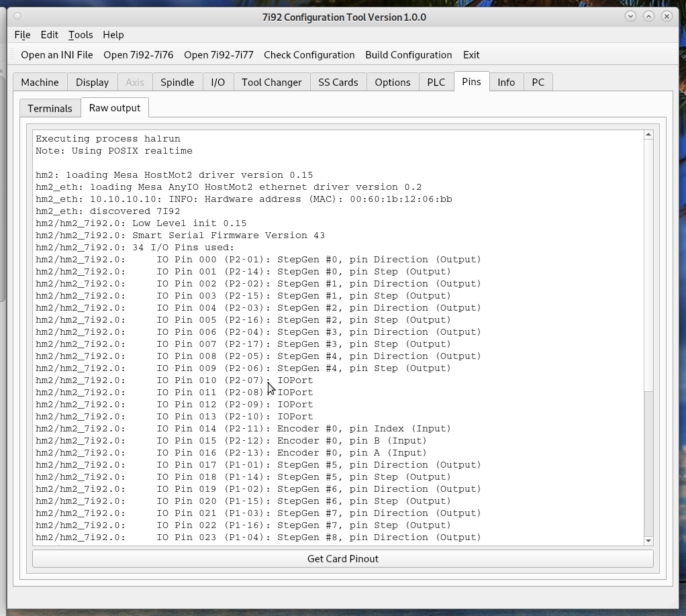686x616 pixels.
Task: Close the 7i92 Configuration Tool window
Action: click(x=667, y=16)
